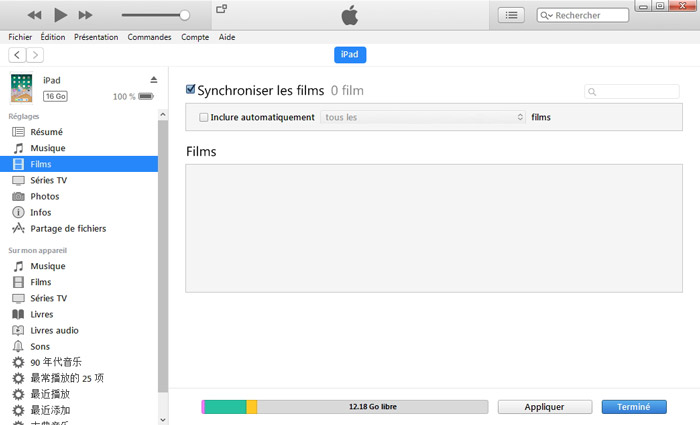Open Musique under Réglages
700x425 pixels.
point(79,148)
